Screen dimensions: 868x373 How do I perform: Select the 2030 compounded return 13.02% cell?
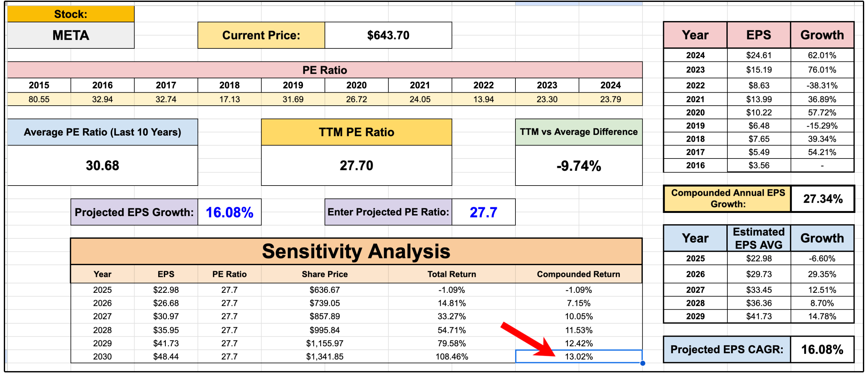(x=578, y=356)
